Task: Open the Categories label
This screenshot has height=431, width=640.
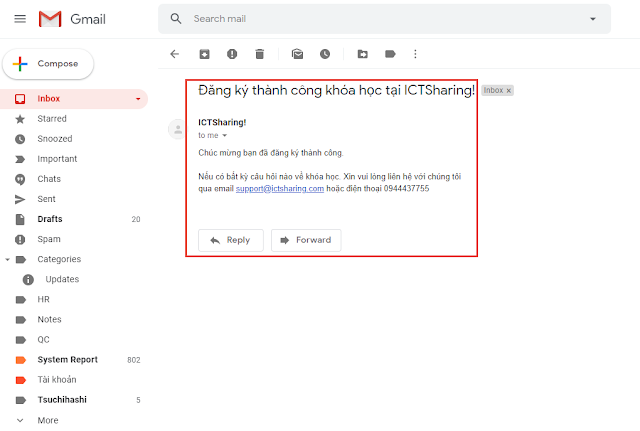Action: [x=59, y=259]
